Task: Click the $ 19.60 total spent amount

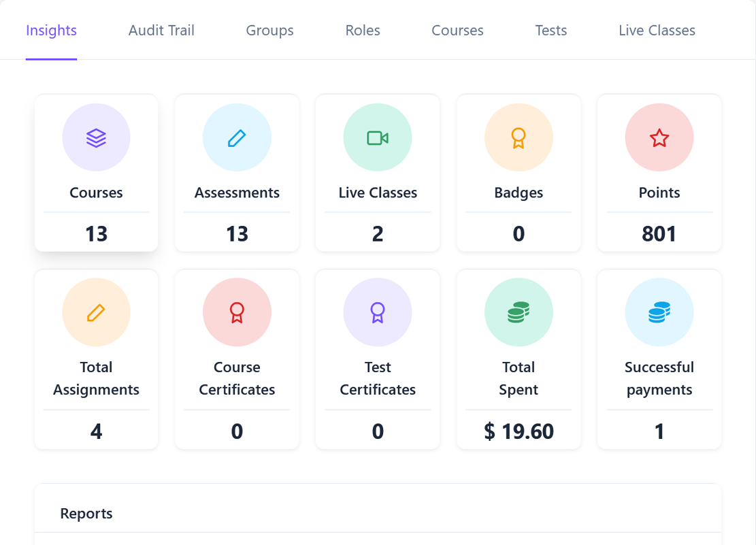Action: pos(519,431)
